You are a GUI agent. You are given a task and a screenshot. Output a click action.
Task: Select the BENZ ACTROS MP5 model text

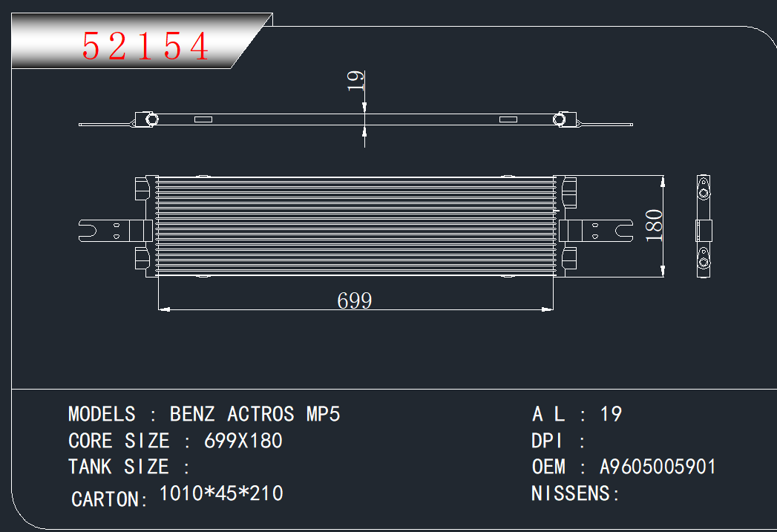pyautogui.click(x=255, y=414)
